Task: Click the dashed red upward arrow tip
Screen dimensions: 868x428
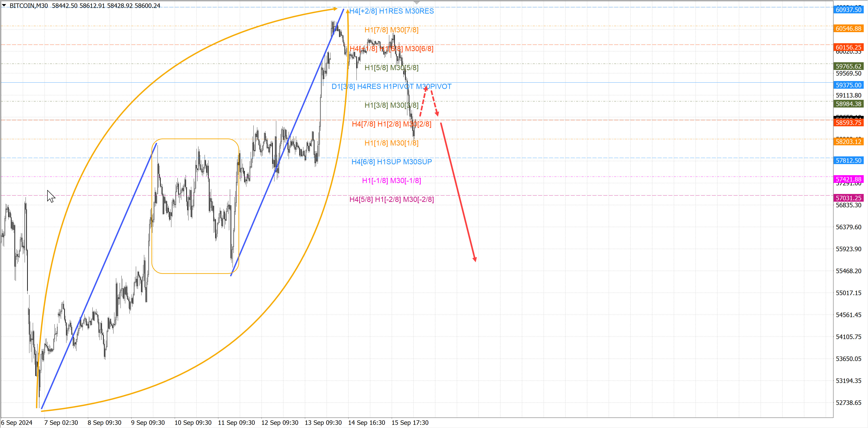Action: [426, 88]
